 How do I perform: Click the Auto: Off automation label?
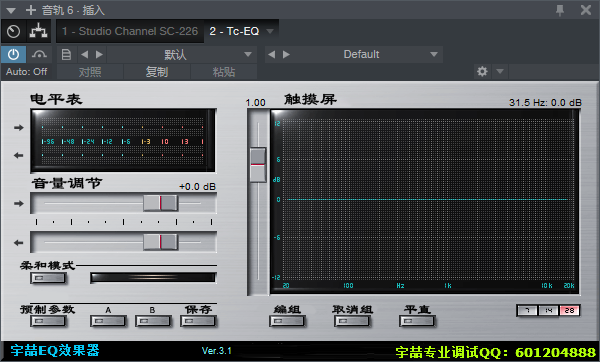click(x=26, y=72)
